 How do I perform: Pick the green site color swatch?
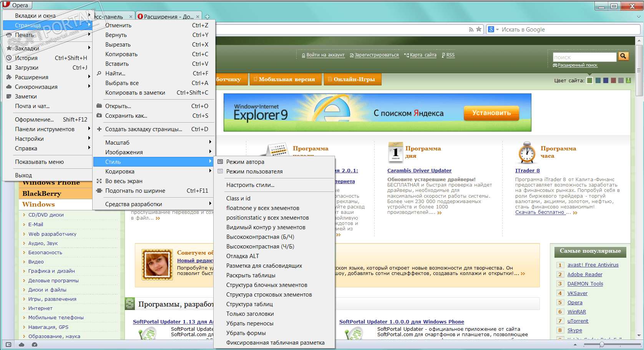[x=590, y=80]
